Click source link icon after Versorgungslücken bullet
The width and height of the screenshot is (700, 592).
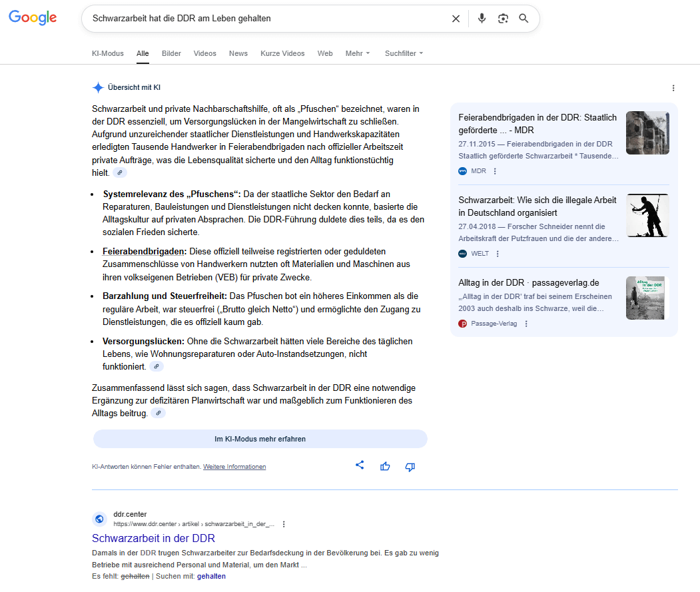click(x=157, y=366)
